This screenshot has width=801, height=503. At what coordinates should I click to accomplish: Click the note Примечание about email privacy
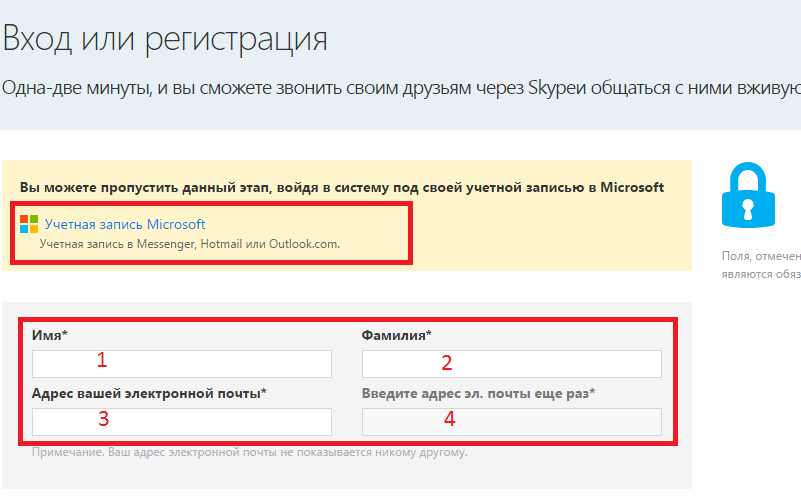pos(249,452)
